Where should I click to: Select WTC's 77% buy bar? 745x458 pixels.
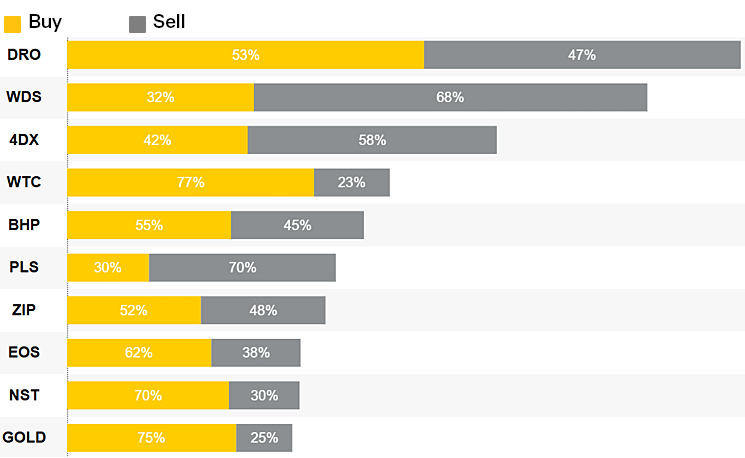coord(190,182)
